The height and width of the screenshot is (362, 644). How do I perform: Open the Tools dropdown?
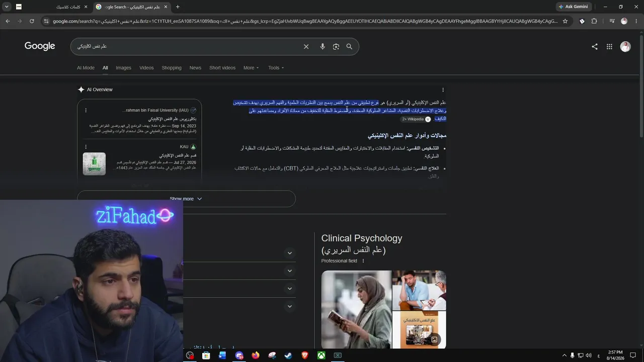point(276,68)
